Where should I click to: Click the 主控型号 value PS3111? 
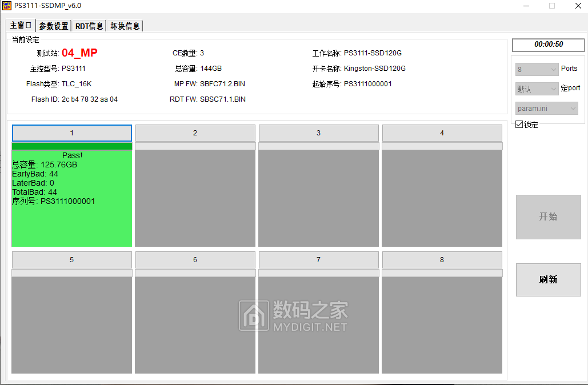[74, 69]
